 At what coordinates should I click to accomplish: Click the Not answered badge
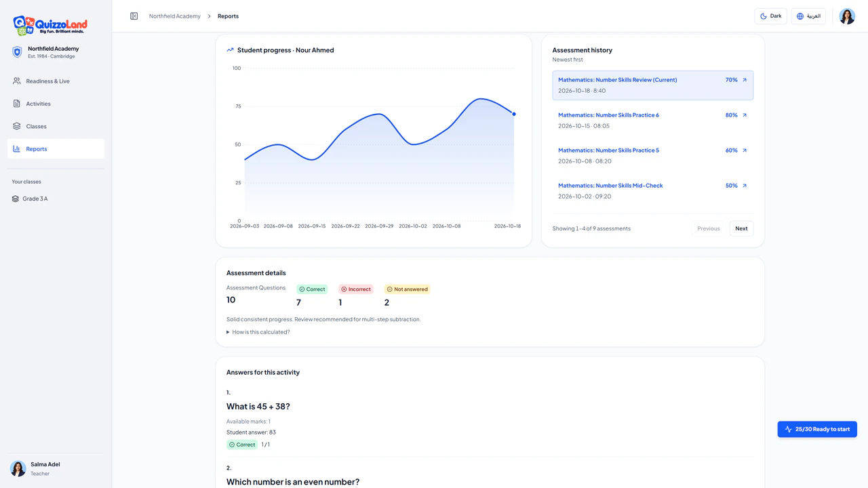pos(407,289)
